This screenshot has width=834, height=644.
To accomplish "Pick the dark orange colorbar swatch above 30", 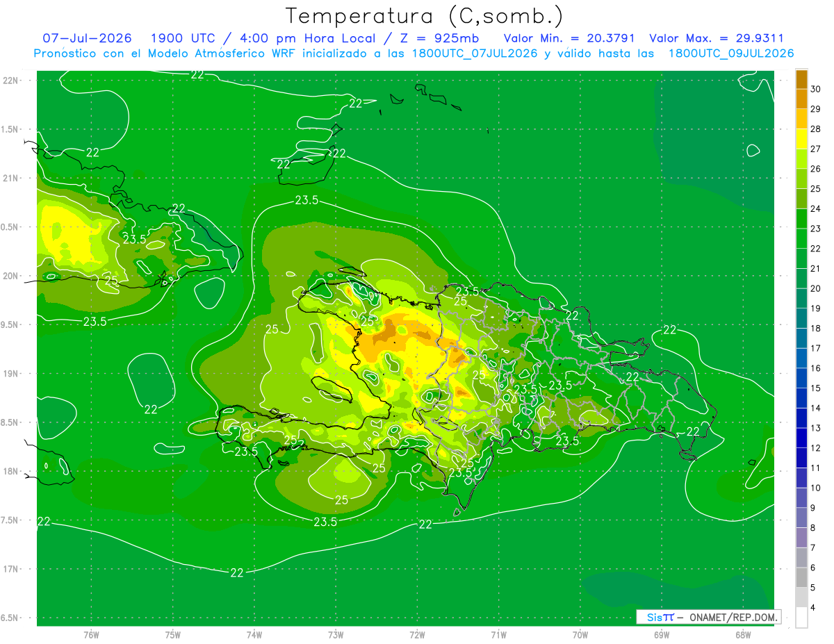I will pyautogui.click(x=801, y=79).
